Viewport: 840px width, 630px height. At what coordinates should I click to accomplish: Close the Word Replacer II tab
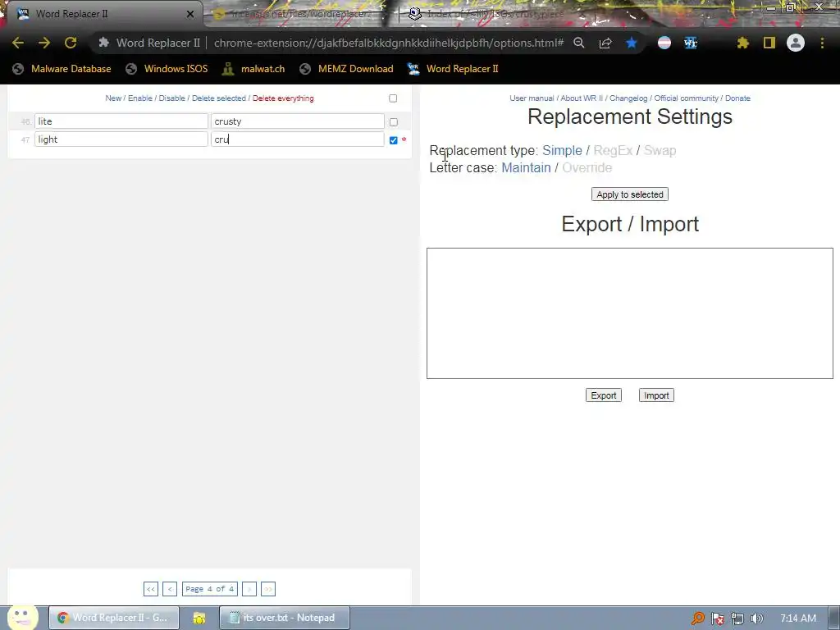[190, 14]
